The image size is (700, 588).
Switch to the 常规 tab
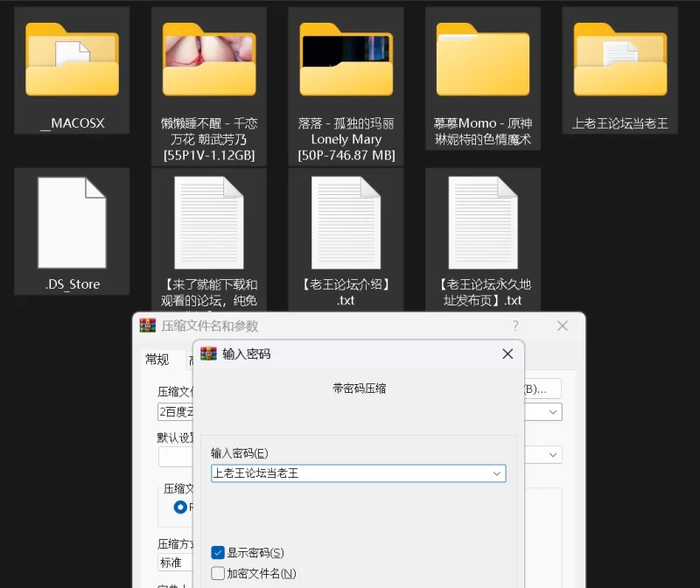coord(157,360)
